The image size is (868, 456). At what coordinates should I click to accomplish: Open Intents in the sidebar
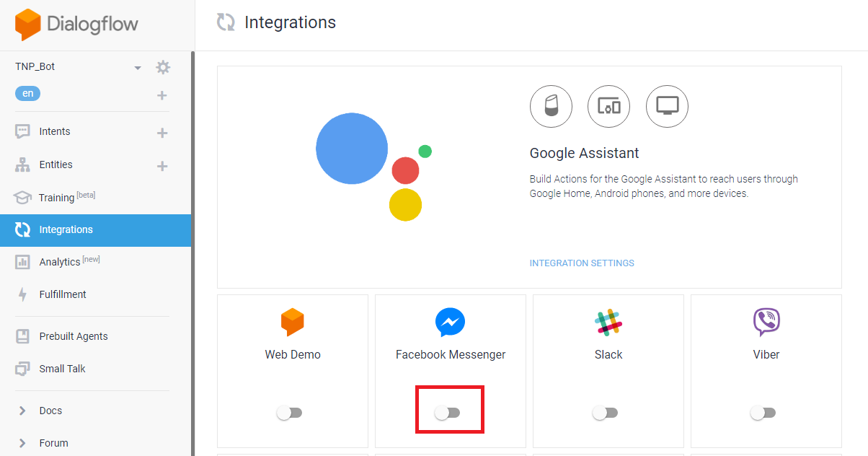[55, 131]
